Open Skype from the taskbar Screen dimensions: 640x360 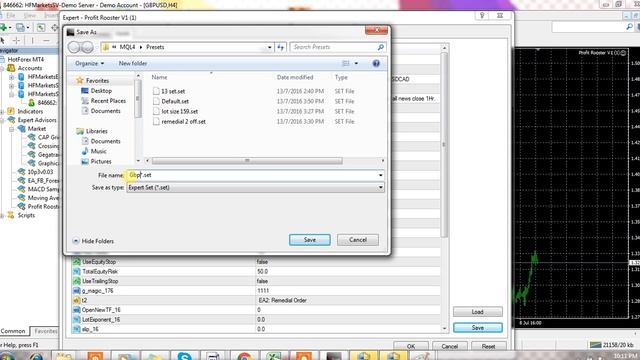point(184,356)
